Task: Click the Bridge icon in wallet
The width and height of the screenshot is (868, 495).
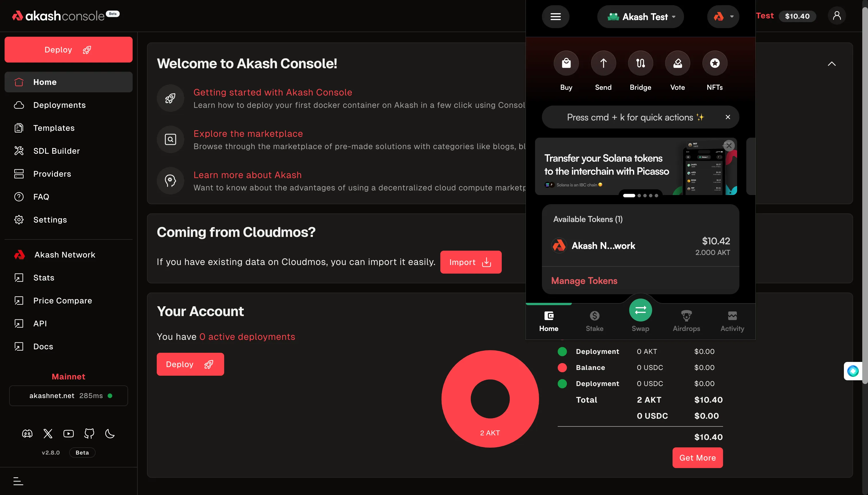Action: [640, 63]
